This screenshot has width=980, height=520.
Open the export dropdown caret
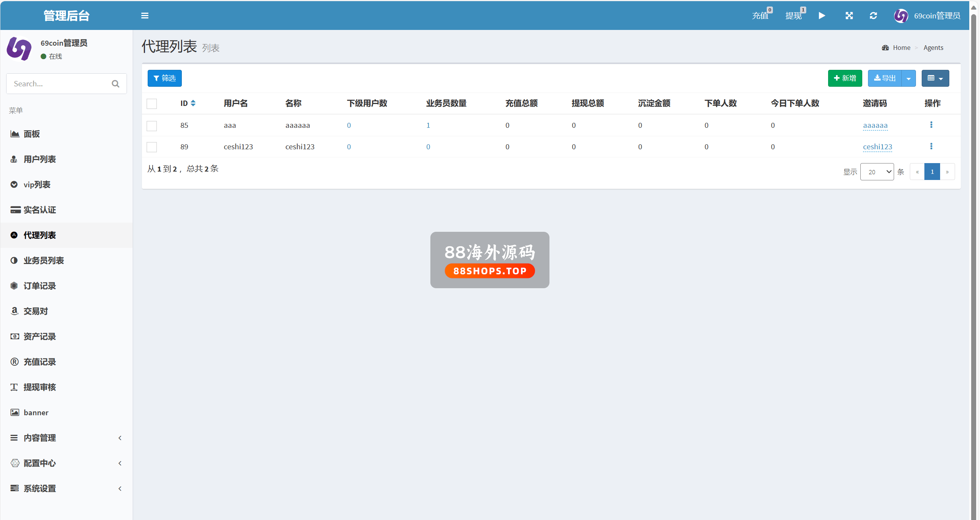(x=909, y=78)
